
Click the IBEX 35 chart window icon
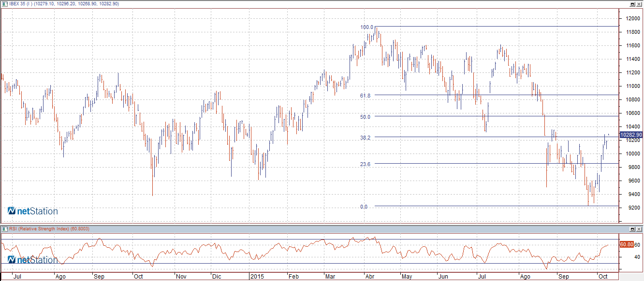(5, 4)
